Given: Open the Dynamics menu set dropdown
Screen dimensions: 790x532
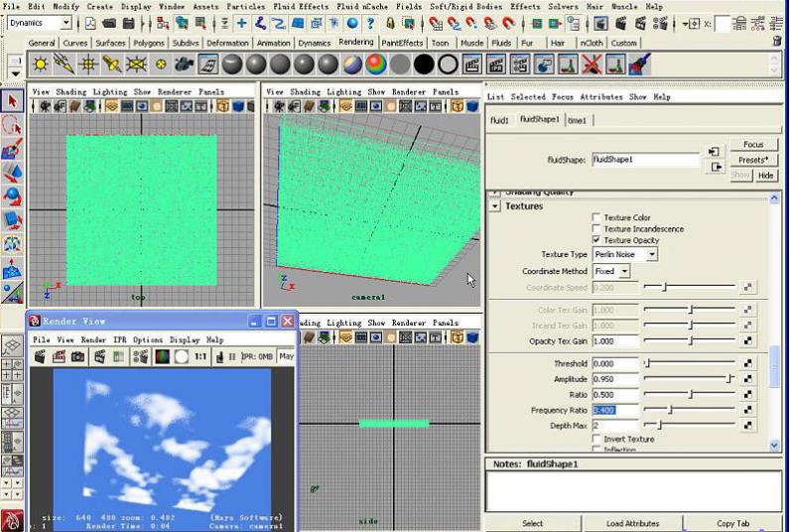Looking at the screenshot, I should coord(40,23).
